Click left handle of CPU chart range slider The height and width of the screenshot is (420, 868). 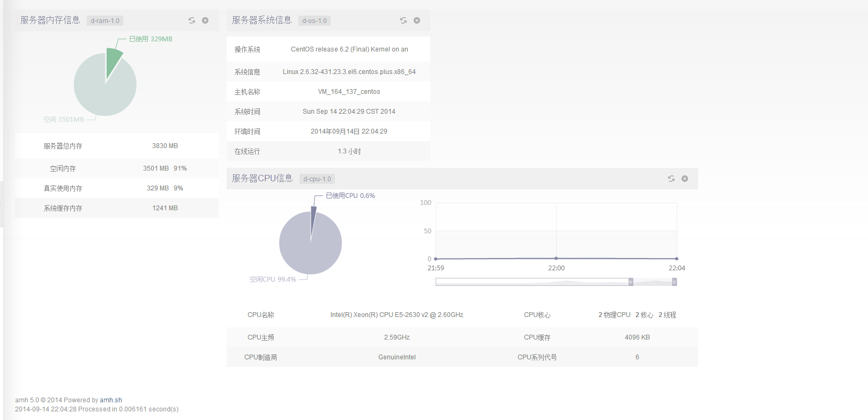[x=631, y=282]
